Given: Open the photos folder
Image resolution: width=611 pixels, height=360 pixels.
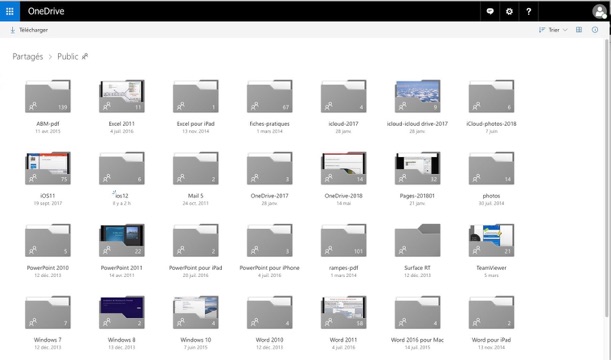Looking at the screenshot, I should tap(491, 168).
